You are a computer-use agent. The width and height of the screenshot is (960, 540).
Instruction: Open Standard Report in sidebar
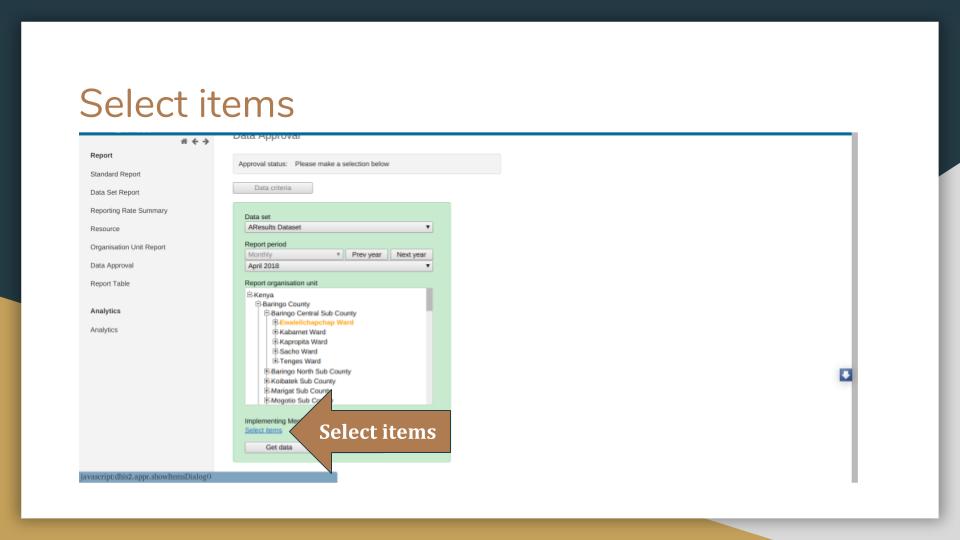pos(115,174)
